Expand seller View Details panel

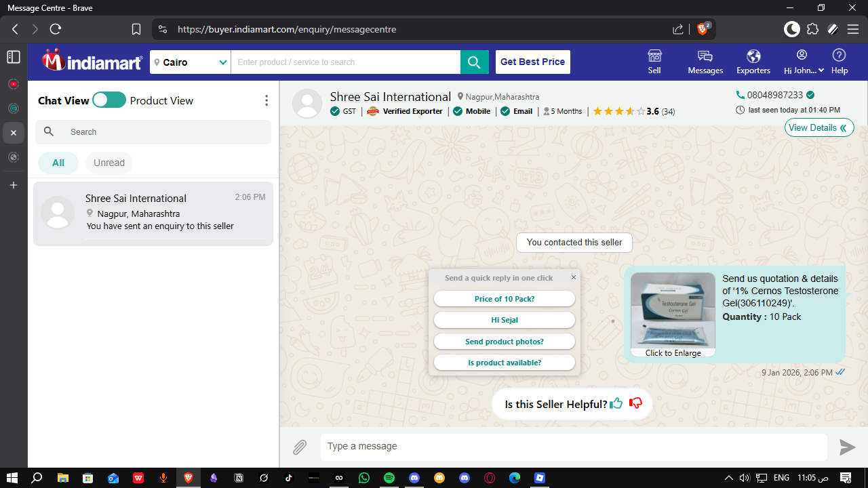pyautogui.click(x=819, y=127)
